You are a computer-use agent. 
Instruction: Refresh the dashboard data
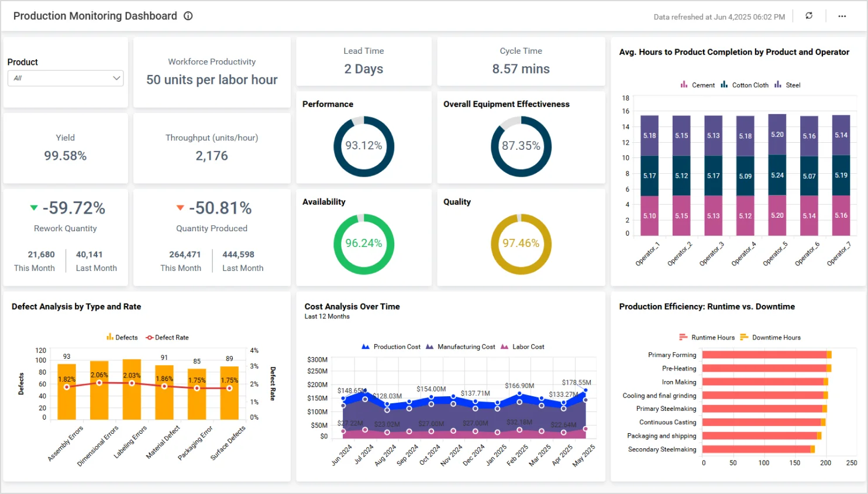click(x=809, y=16)
